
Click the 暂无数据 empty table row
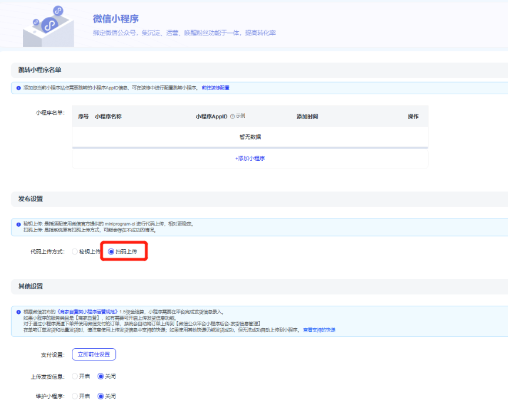pos(250,137)
